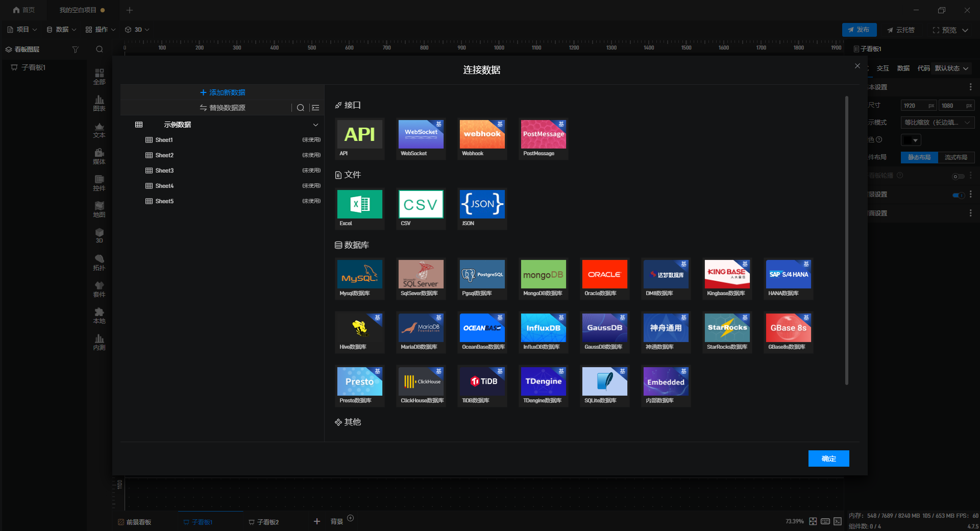Open the 前景看板 tab
Screen dimensions: 980x531
(135, 522)
